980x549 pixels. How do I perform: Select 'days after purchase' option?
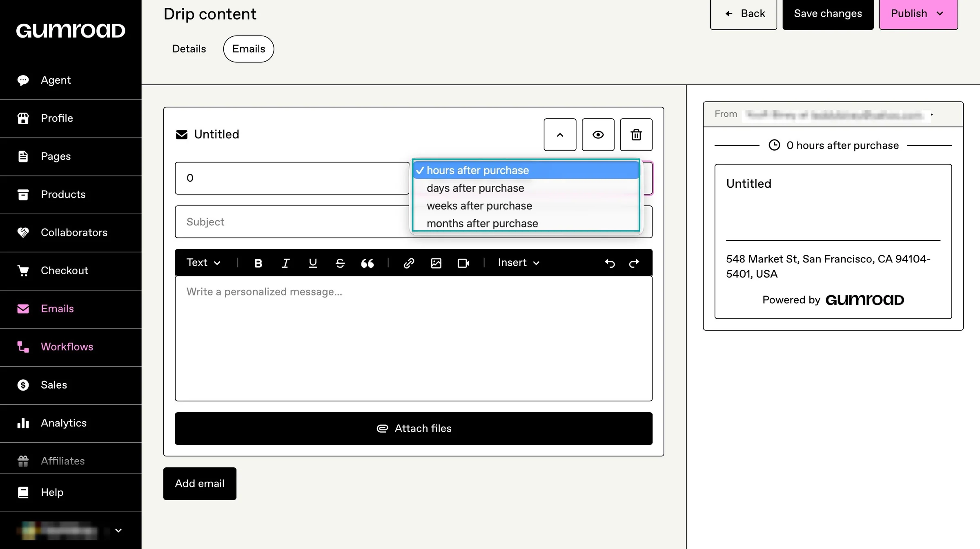tap(526, 188)
